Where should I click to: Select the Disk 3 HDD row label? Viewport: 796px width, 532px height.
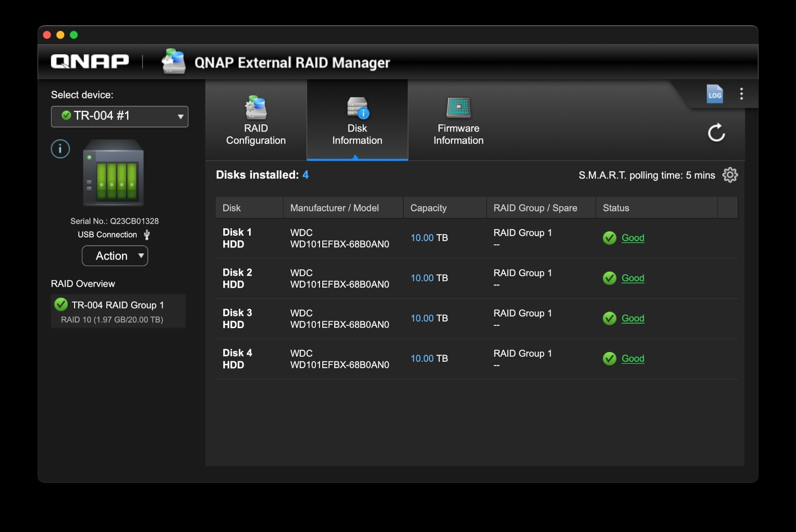237,318
